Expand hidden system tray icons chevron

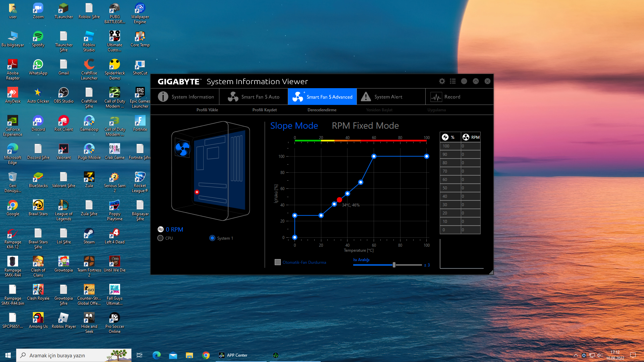[x=576, y=355]
